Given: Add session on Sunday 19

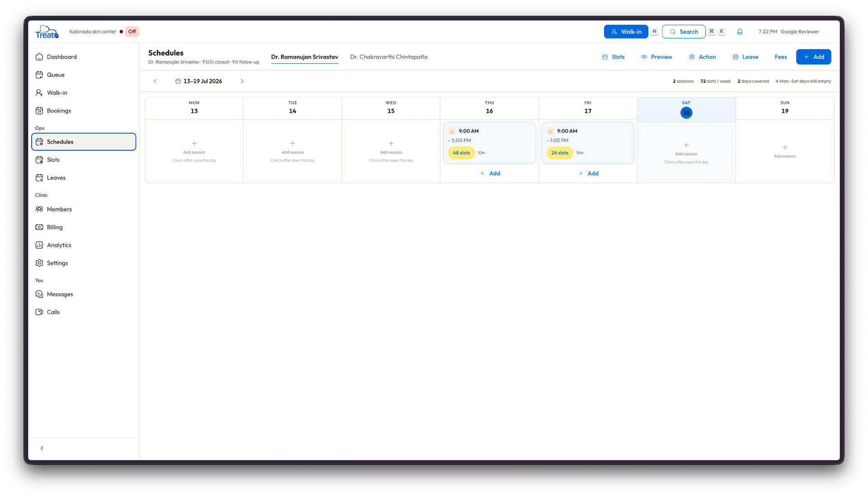Looking at the screenshot, I should pyautogui.click(x=785, y=151).
